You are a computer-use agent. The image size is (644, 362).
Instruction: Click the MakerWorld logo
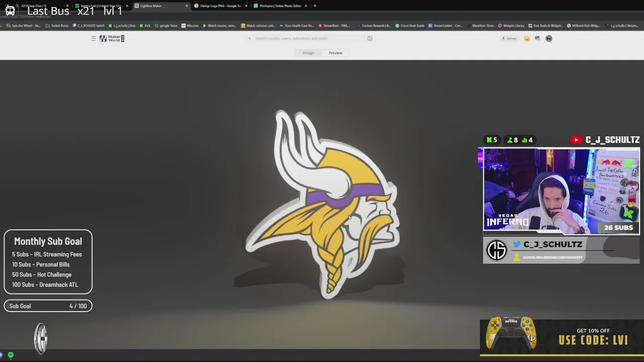(112, 38)
